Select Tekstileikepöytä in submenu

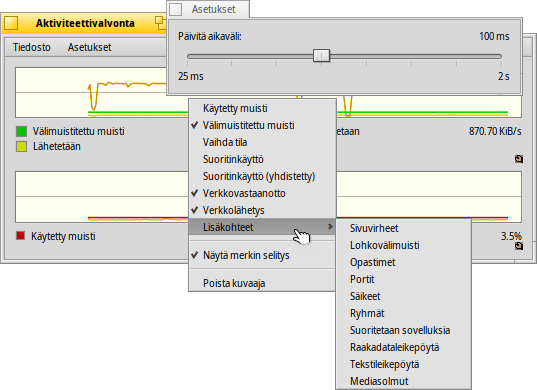[x=403, y=364]
